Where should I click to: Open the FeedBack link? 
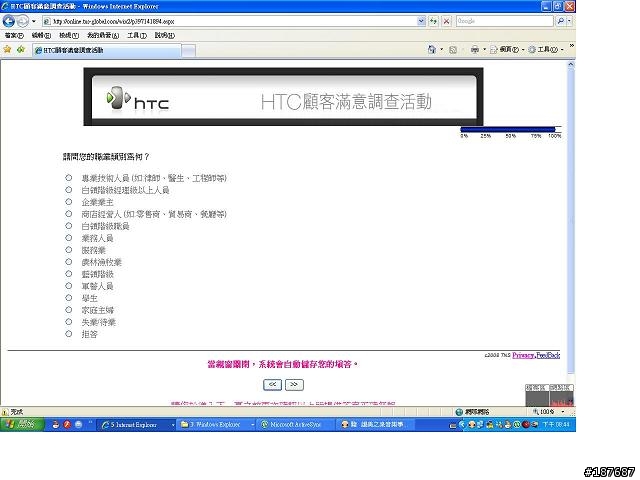point(548,355)
